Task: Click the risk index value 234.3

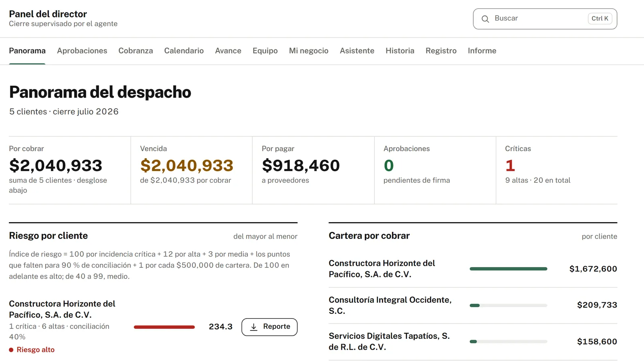Action: [x=221, y=327]
